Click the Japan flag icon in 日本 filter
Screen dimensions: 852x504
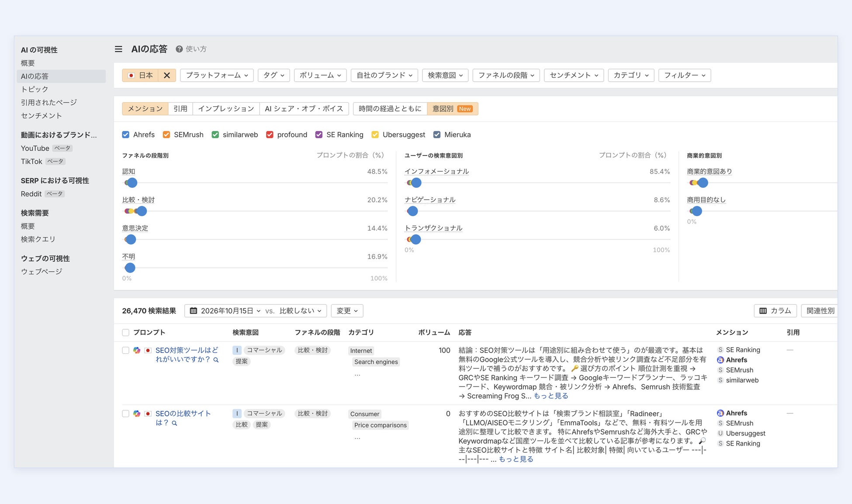tap(131, 75)
